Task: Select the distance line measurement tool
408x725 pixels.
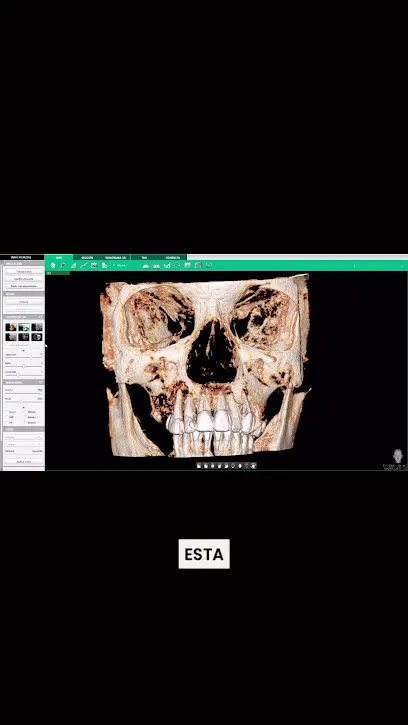Action: pos(84,265)
